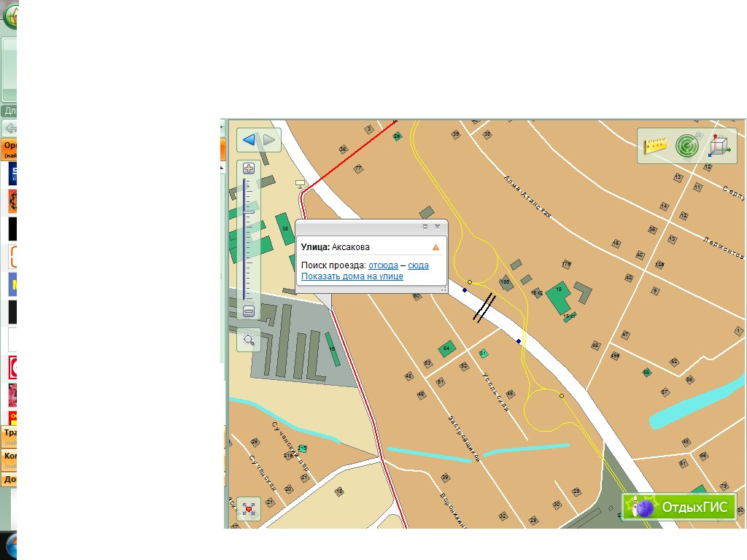The height and width of the screenshot is (560, 747).
Task: Click the green building numbered 15
Action: (558, 297)
